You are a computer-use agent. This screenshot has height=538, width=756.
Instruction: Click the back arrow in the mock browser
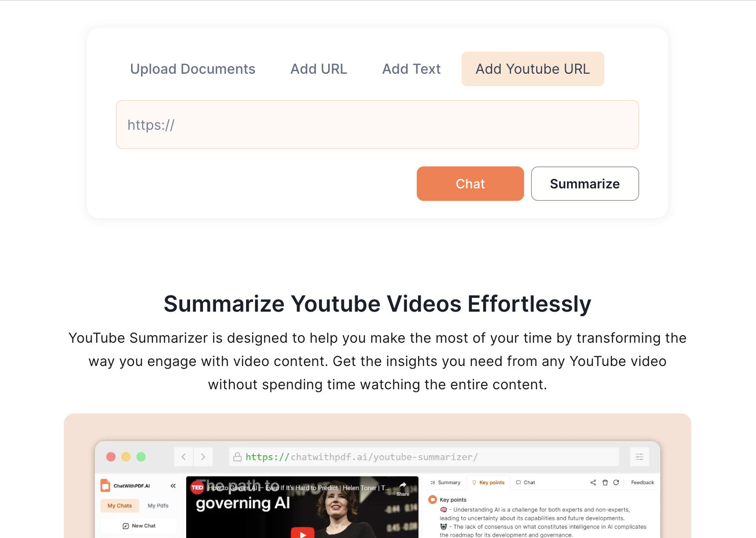184,457
